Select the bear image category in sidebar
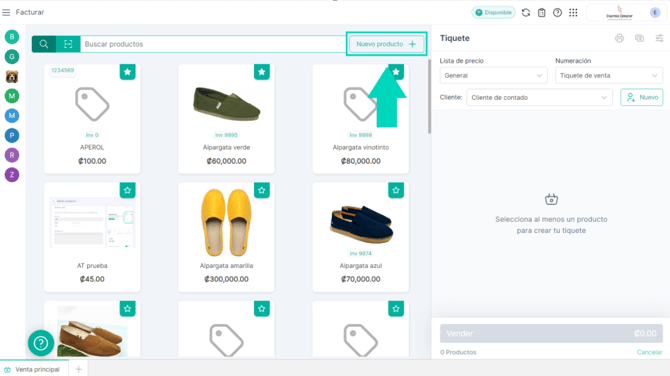This screenshot has height=376, width=670. (12, 76)
